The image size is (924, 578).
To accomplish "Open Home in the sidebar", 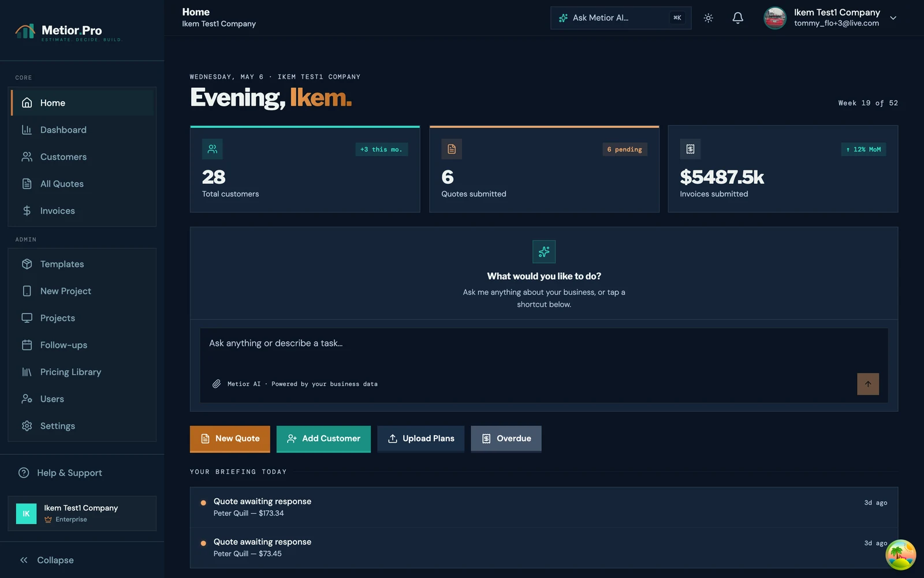I will click(x=83, y=103).
